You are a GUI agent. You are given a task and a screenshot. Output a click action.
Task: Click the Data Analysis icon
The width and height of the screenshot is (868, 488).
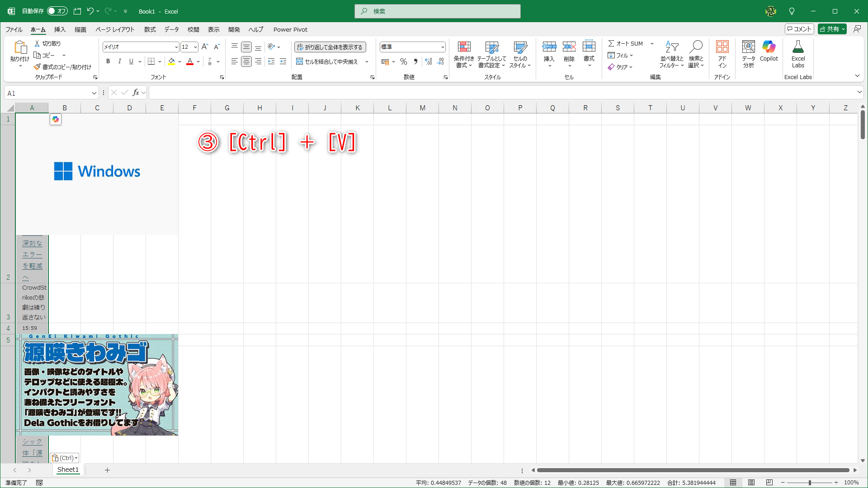click(x=748, y=47)
